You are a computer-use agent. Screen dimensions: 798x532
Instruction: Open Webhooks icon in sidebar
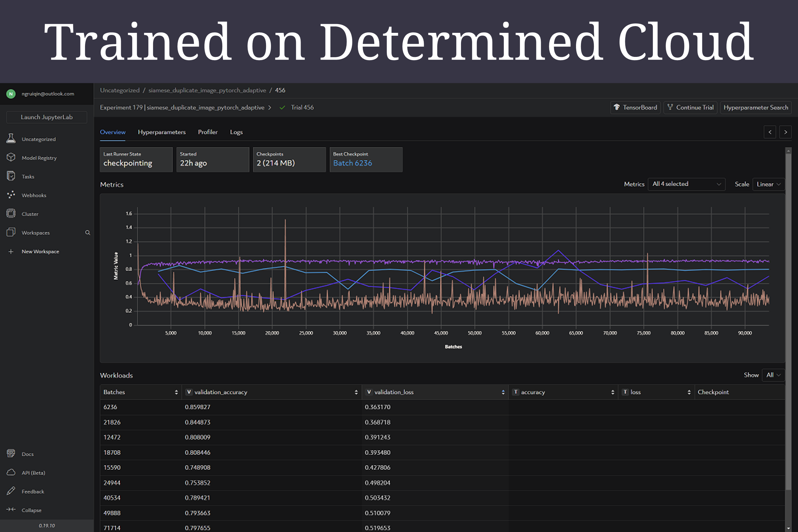pos(11,195)
